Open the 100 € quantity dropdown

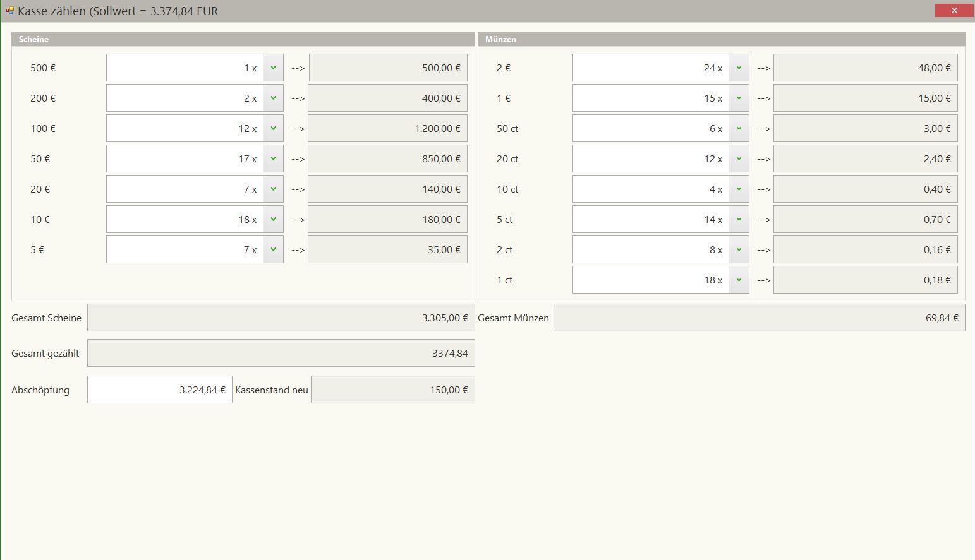click(x=273, y=128)
